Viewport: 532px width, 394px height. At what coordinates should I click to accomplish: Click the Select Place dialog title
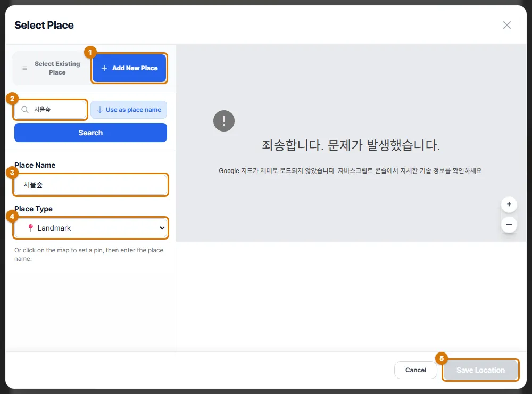tap(44, 25)
